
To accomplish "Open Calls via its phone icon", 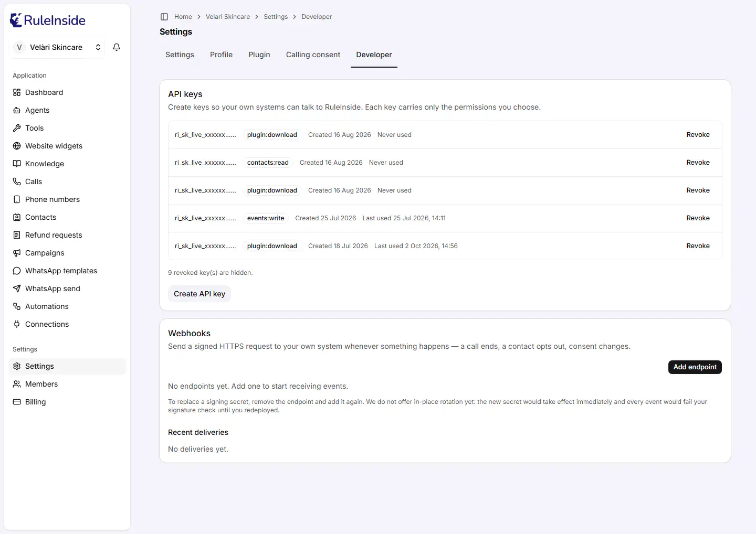I will 17,181.
